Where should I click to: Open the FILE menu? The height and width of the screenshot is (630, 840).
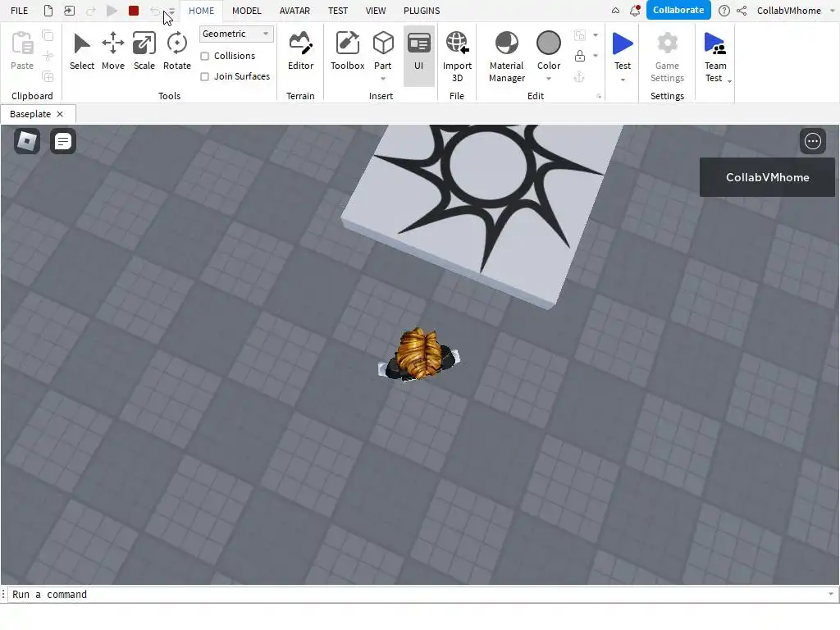tap(20, 11)
